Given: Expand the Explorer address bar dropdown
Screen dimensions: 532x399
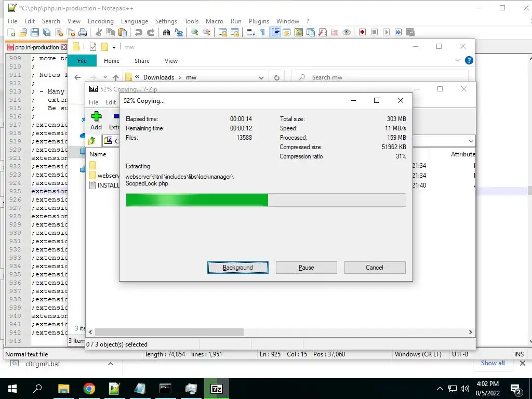Looking at the screenshot, I should pos(261,78).
